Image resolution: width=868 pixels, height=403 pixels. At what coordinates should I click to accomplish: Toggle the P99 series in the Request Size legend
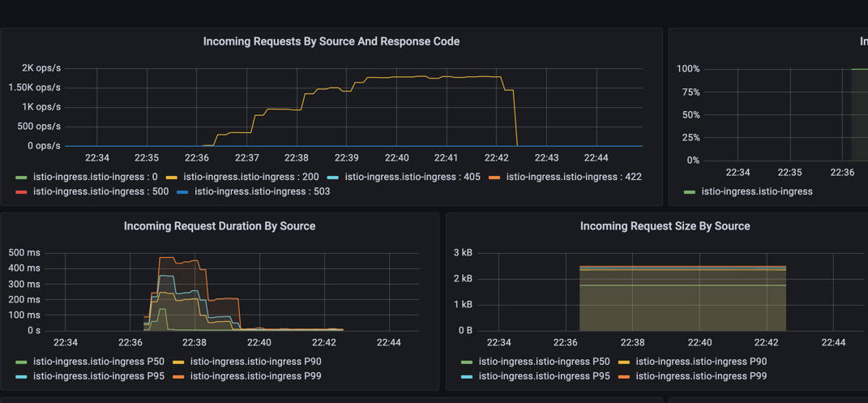click(701, 376)
